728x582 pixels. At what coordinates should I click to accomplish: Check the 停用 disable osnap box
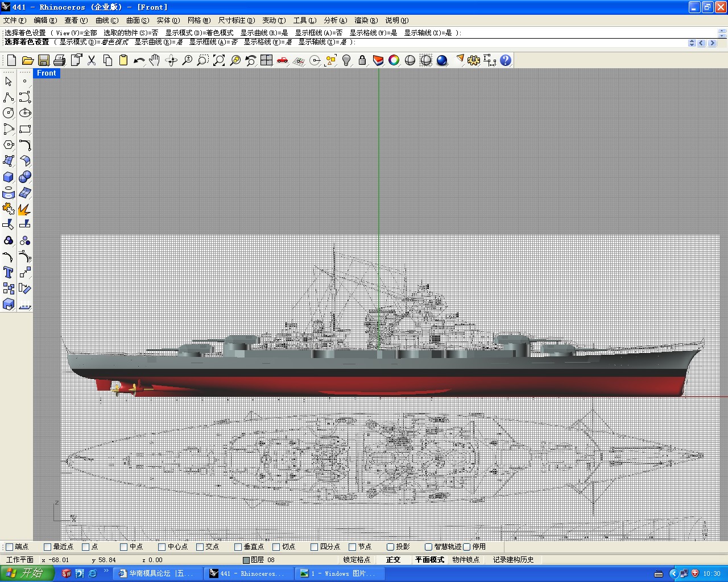coord(466,547)
